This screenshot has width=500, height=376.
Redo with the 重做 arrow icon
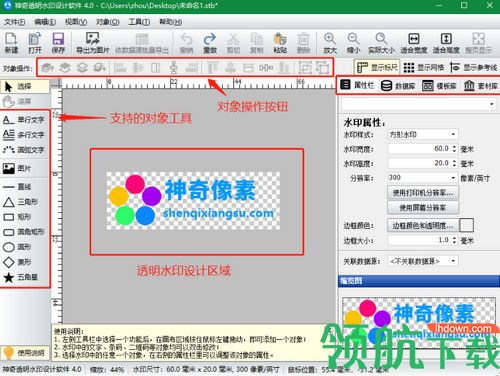(210, 43)
